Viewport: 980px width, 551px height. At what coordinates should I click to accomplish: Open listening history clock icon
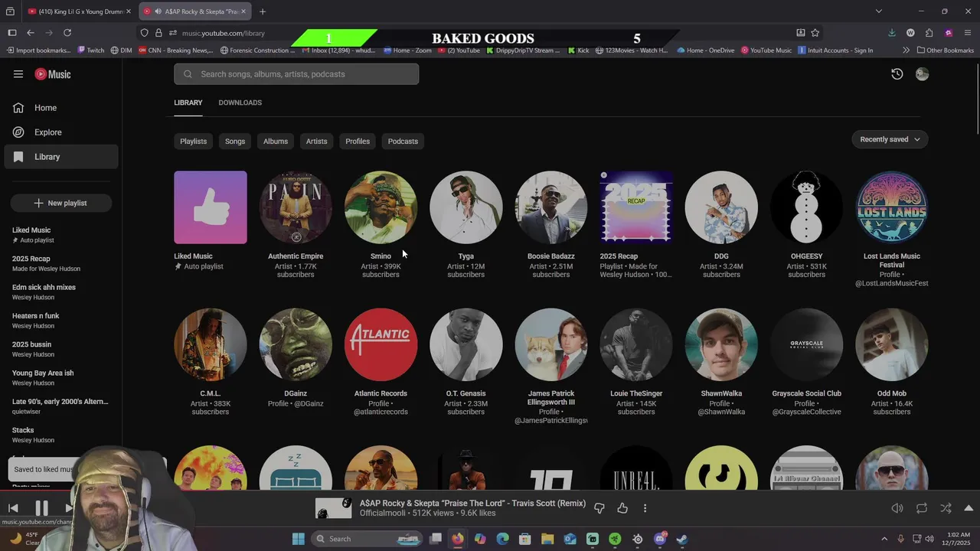click(x=897, y=74)
